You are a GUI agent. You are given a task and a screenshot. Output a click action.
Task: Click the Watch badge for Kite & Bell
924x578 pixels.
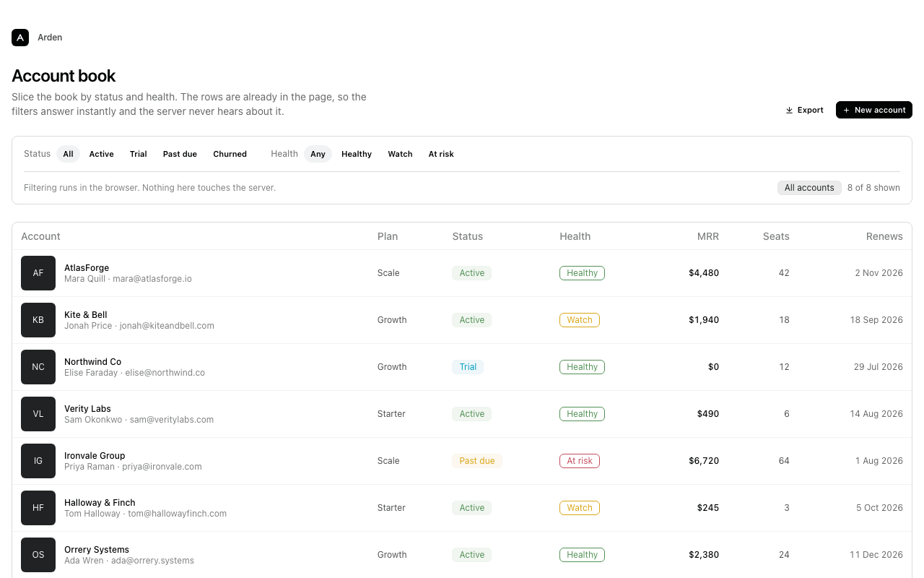coord(580,320)
